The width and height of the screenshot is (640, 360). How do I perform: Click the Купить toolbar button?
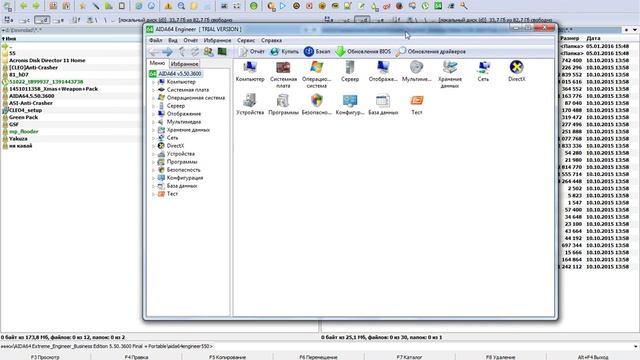tap(284, 52)
